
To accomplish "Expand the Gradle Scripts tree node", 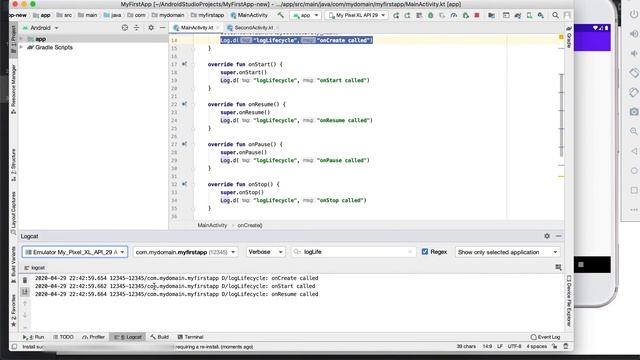I will pyautogui.click(x=21, y=47).
